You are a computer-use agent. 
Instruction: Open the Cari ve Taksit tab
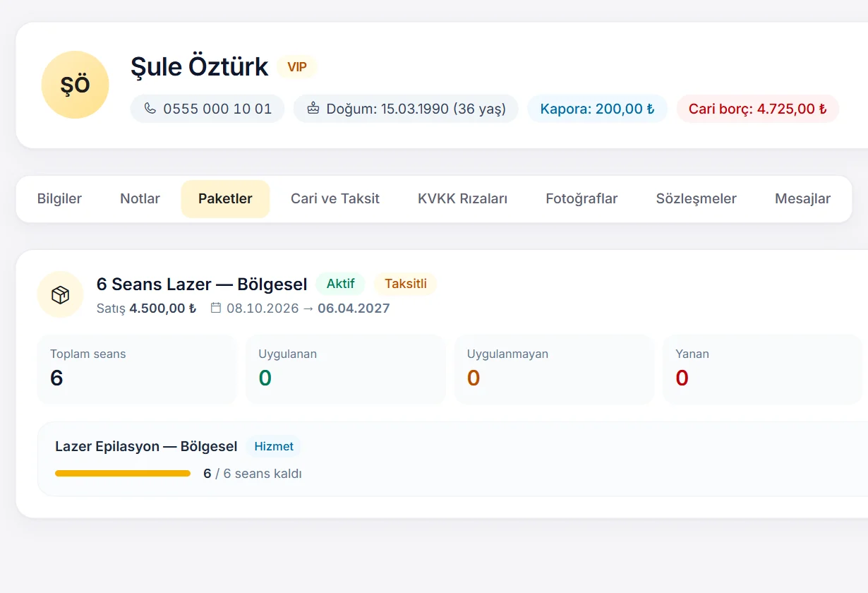(x=335, y=199)
